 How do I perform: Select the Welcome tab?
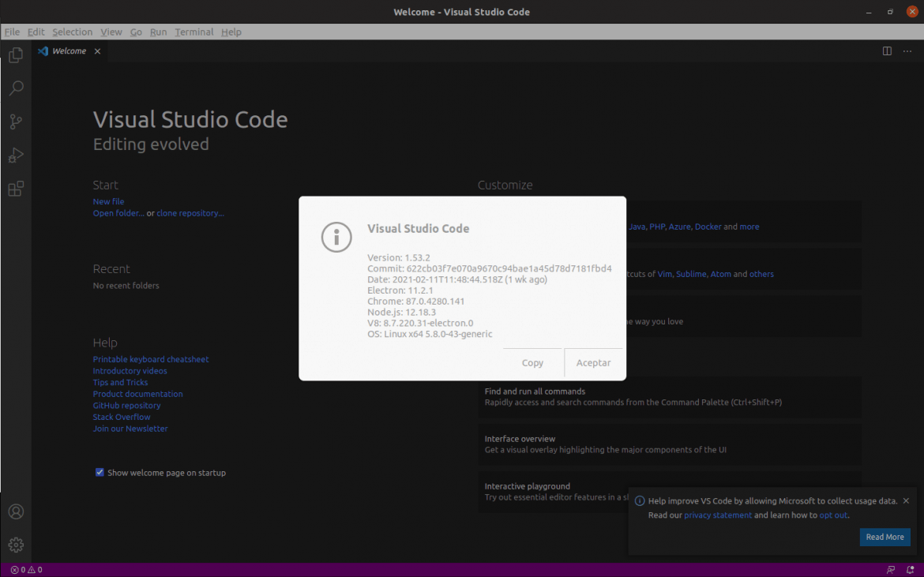(69, 51)
